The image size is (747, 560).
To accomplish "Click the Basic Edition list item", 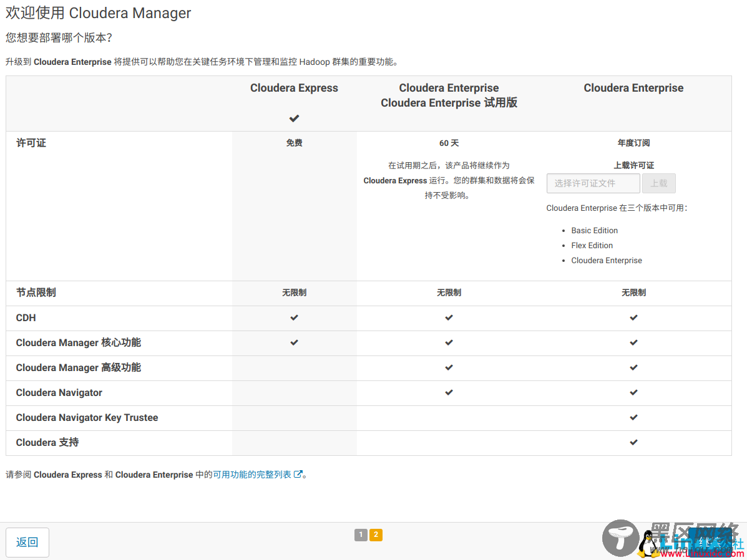I will (595, 231).
